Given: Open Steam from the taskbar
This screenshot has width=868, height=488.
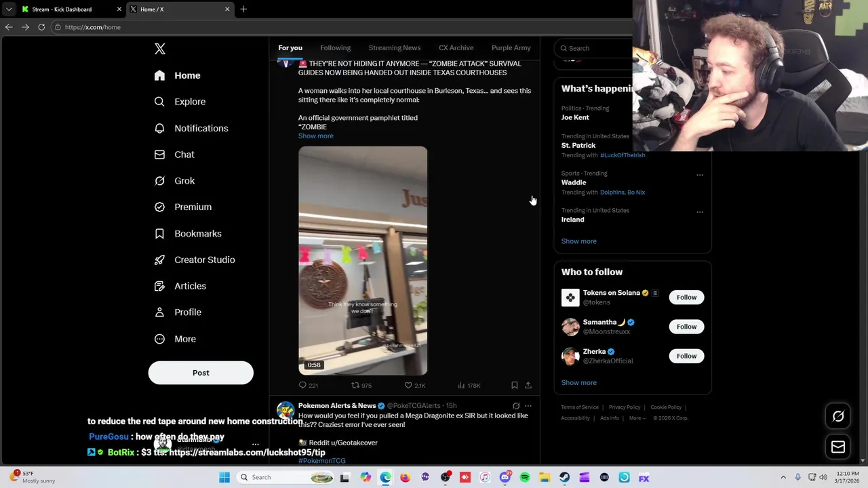Looking at the screenshot, I should point(564,477).
